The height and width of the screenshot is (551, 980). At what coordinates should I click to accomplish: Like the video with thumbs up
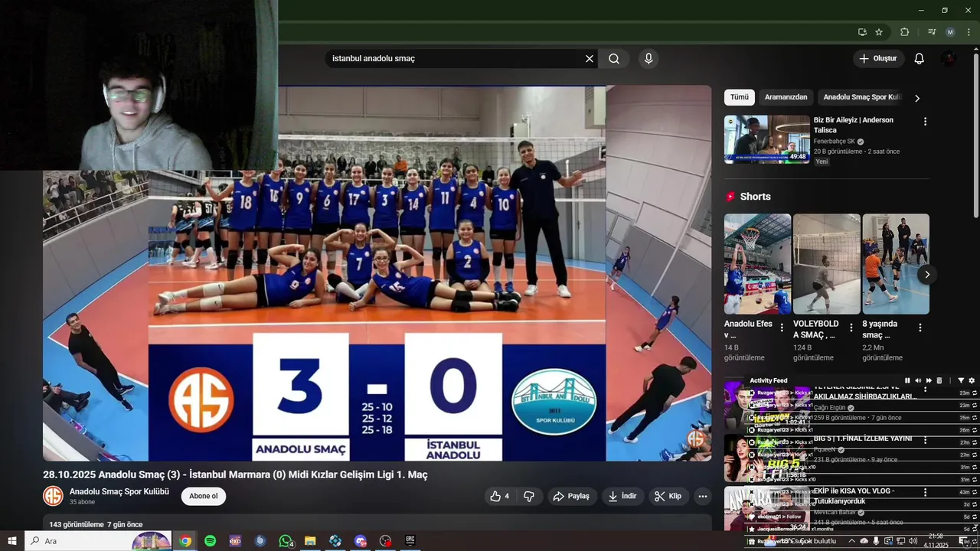point(500,496)
